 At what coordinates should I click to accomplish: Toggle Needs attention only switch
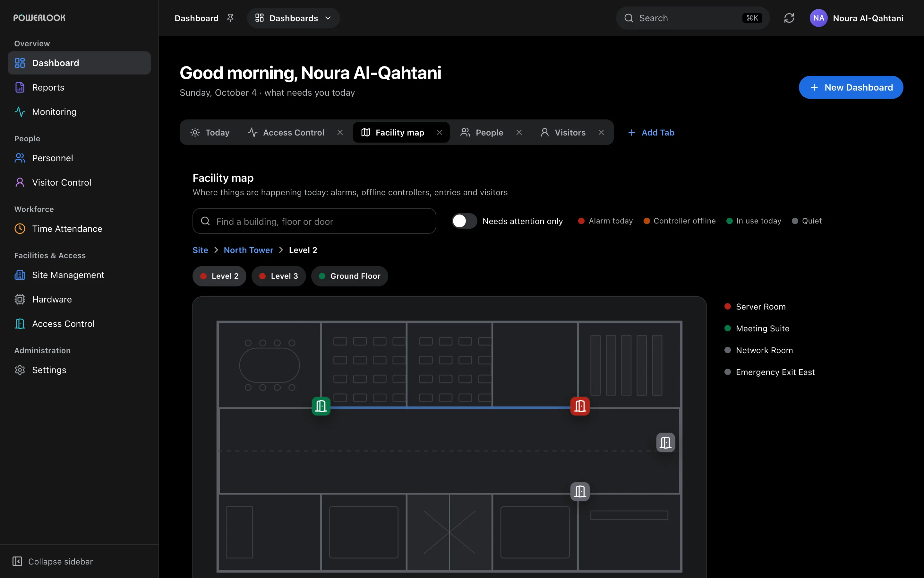pyautogui.click(x=464, y=221)
